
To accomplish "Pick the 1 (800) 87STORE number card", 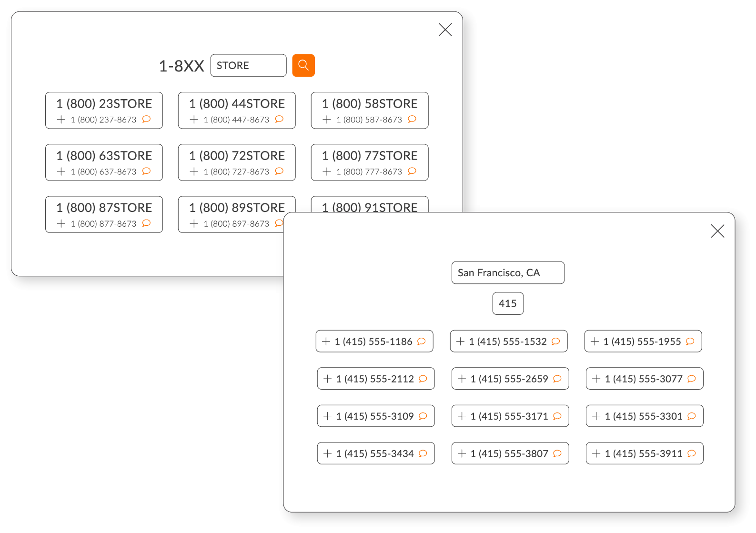I will click(104, 208).
